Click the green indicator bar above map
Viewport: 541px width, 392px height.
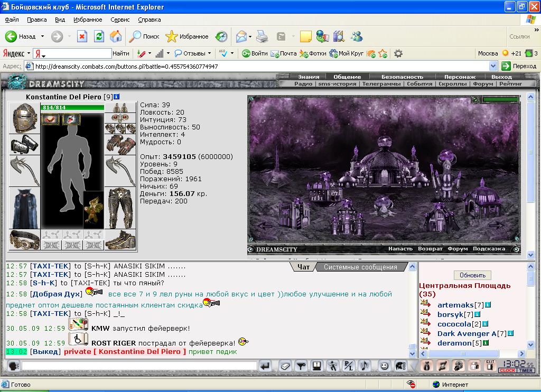tap(500, 99)
